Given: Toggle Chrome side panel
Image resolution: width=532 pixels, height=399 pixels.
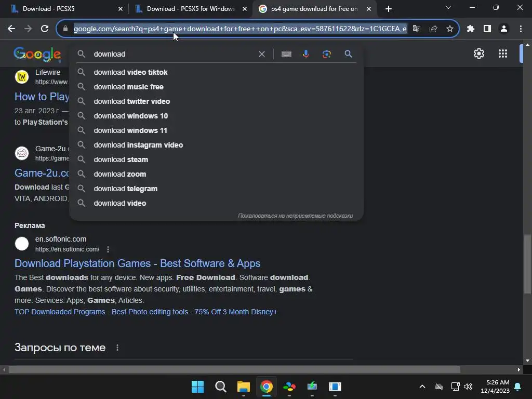Looking at the screenshot, I should click(487, 29).
